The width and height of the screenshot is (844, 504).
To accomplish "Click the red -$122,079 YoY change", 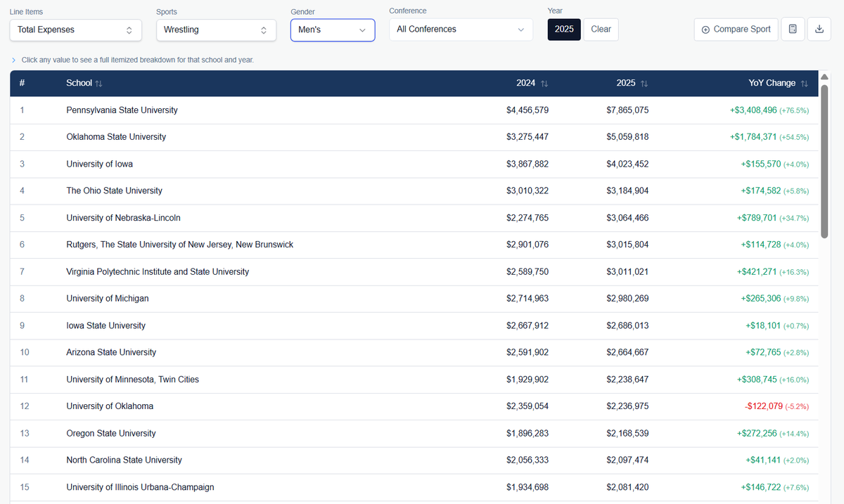I will 763,406.
